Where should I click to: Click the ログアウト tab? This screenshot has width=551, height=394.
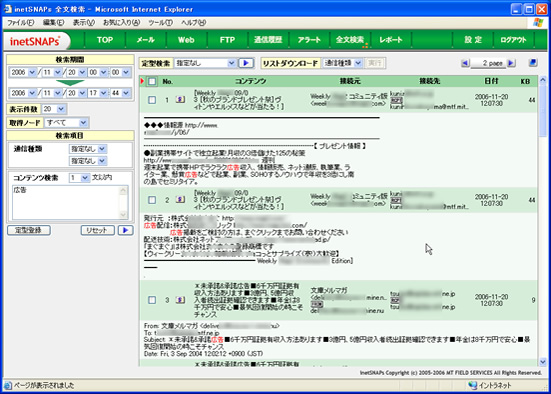513,40
